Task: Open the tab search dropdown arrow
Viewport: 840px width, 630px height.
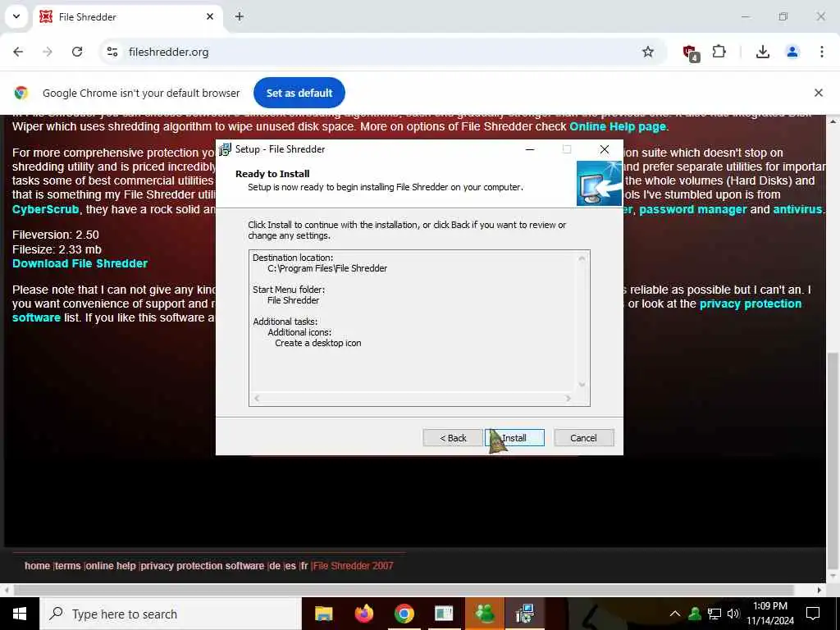Action: point(16,16)
